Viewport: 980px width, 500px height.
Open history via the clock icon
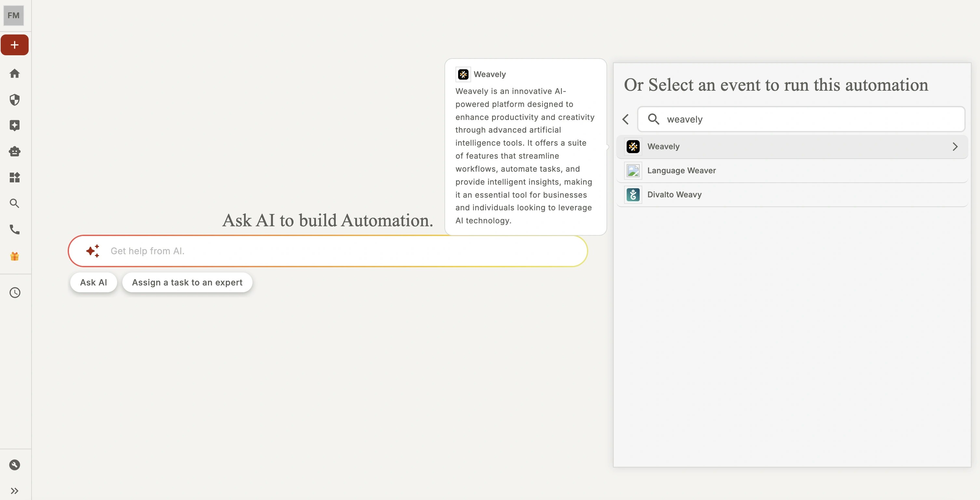pos(14,292)
